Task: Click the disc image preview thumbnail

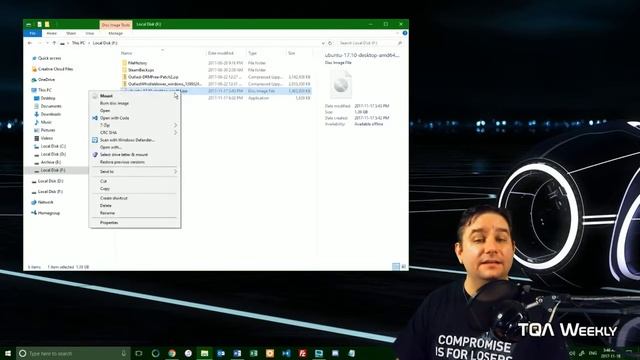Action: pos(341,84)
